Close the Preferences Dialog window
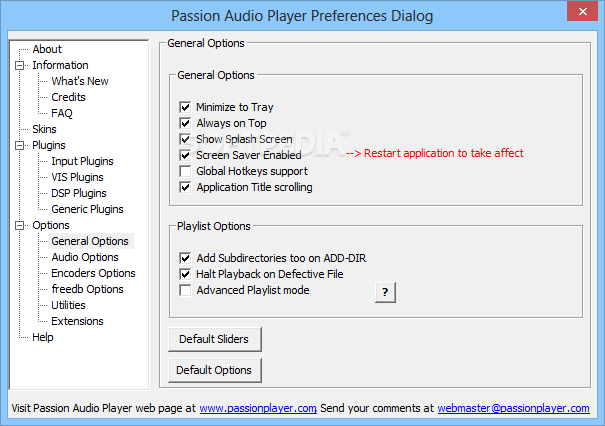The image size is (605, 426). pyautogui.click(x=581, y=16)
